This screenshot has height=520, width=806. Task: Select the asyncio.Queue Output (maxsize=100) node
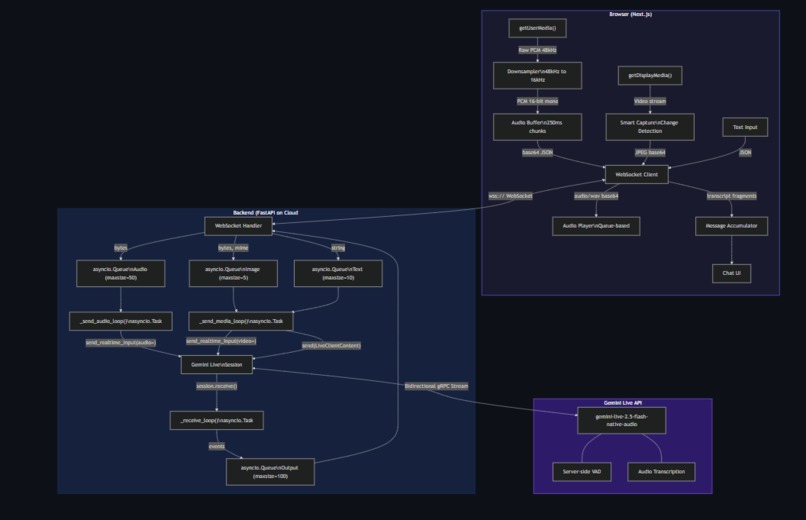(x=270, y=472)
